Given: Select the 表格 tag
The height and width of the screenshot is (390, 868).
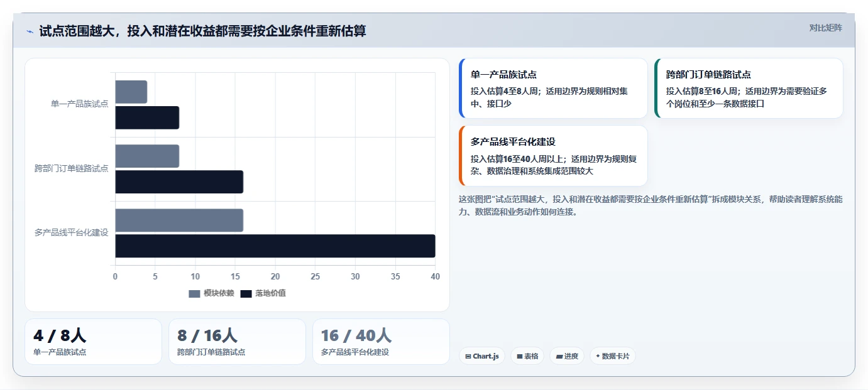Looking at the screenshot, I should pyautogui.click(x=527, y=356).
